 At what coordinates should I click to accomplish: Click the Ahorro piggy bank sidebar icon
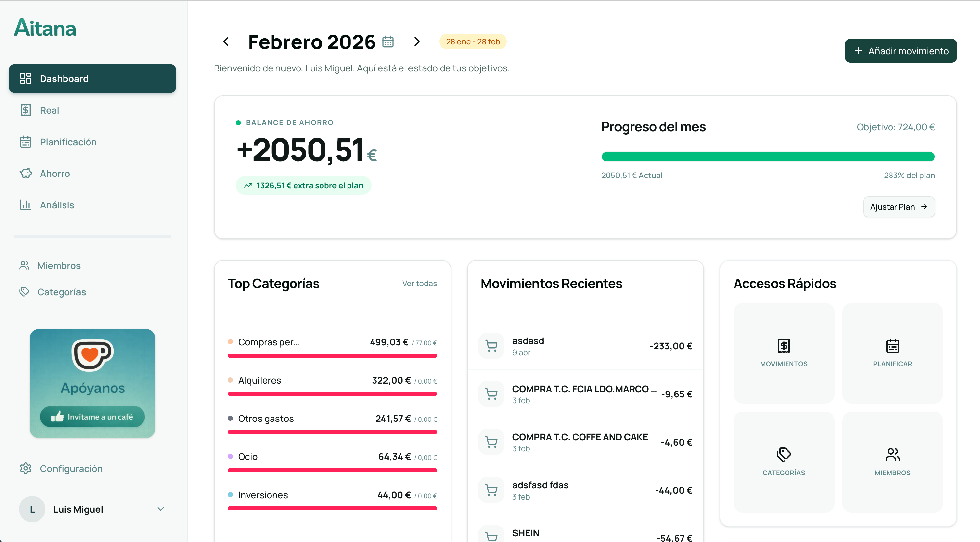pos(25,174)
